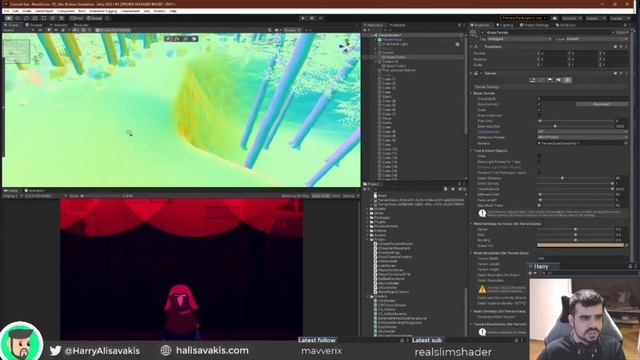Open the Layers dropdown in top toolbar

point(595,18)
